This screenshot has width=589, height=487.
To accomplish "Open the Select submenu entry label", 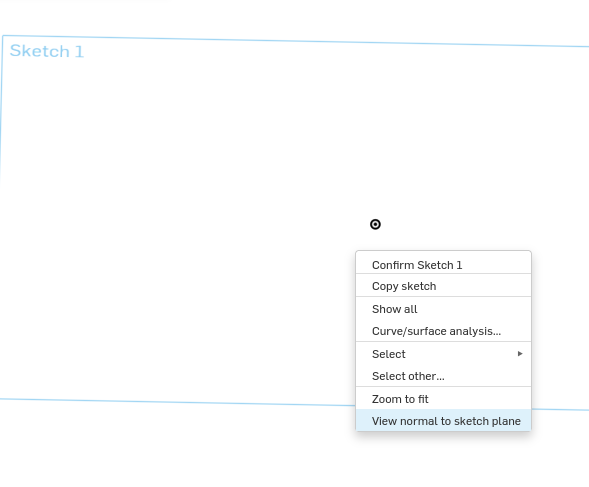I will (x=389, y=354).
